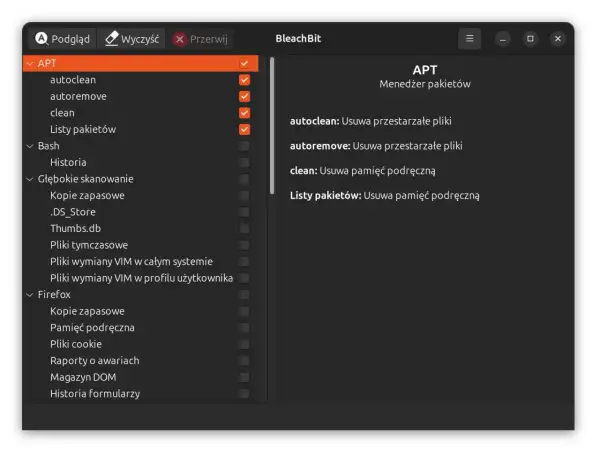Click the cleaner list vertical scrollbar
This screenshot has width=600, height=454.
point(272,126)
